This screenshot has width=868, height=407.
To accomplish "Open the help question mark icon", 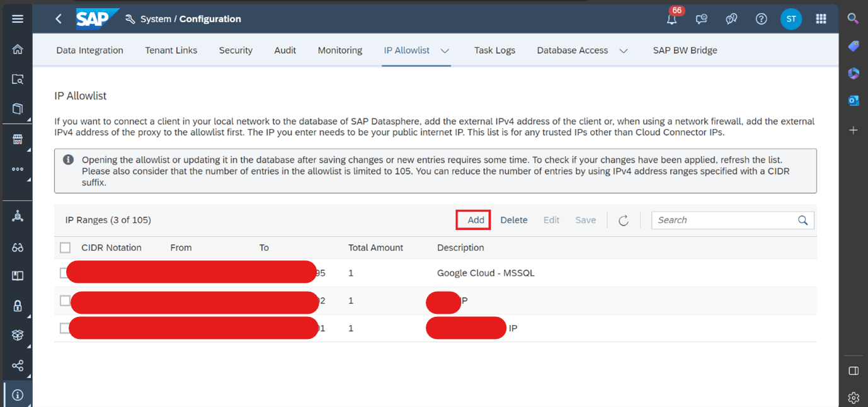I will click(761, 19).
